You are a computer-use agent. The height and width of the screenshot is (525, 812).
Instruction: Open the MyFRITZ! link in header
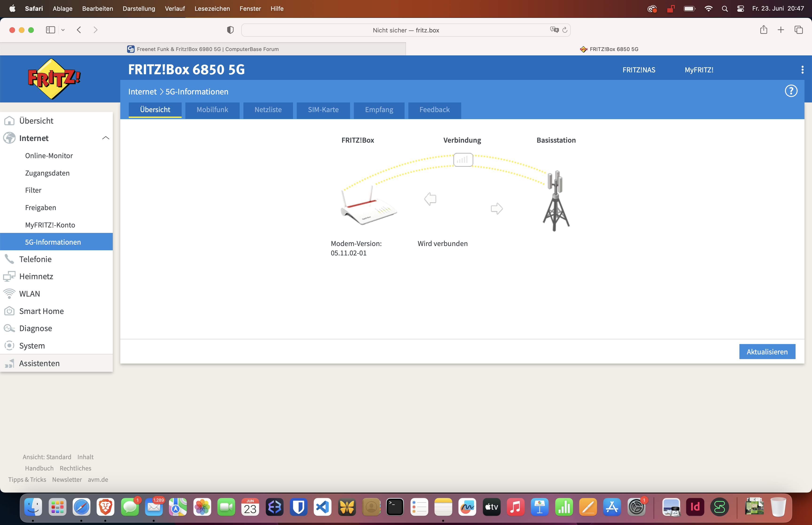pyautogui.click(x=699, y=70)
